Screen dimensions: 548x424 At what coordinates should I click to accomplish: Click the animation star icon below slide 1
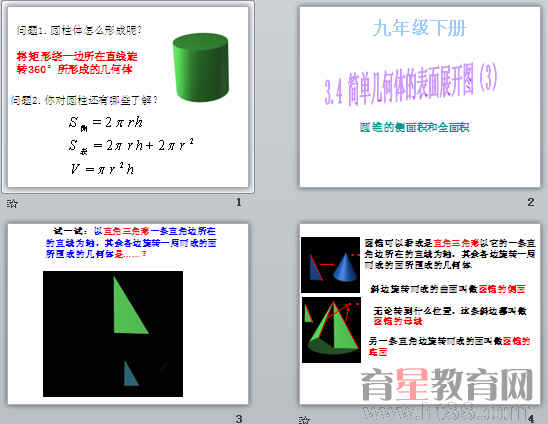[12, 203]
